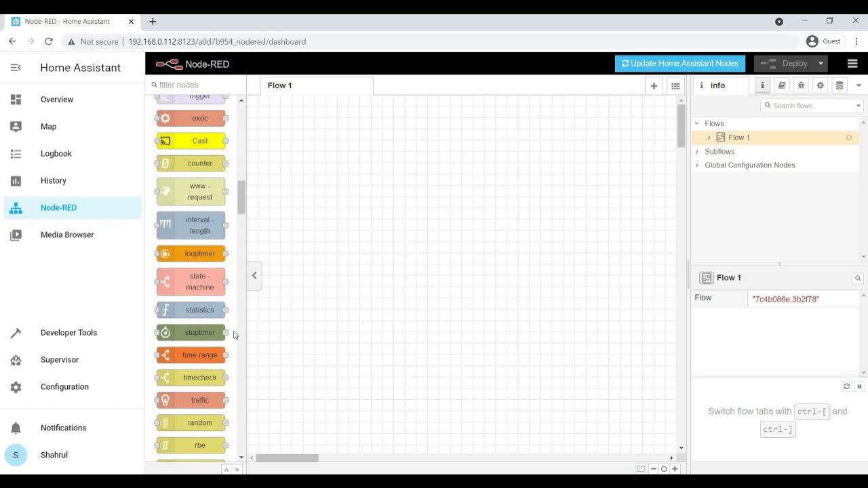
Task: Close the tips box
Action: [859, 386]
